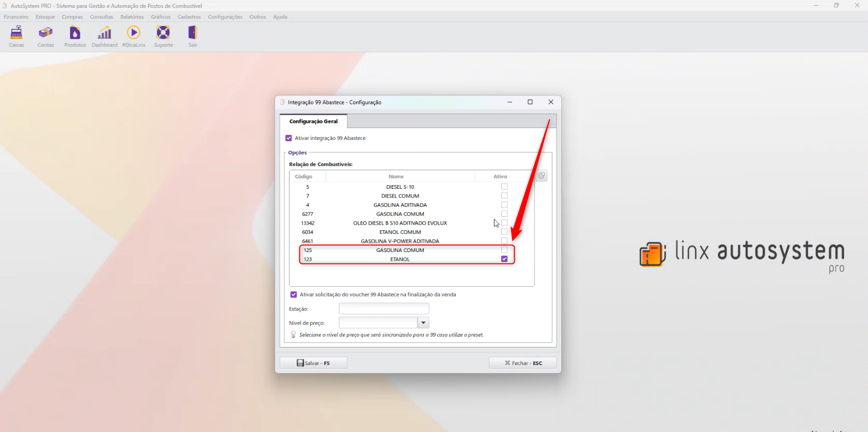Enable Ativo checkbox for GASOLINA ADITIVADA
Screen dimensions: 868x432
point(504,205)
